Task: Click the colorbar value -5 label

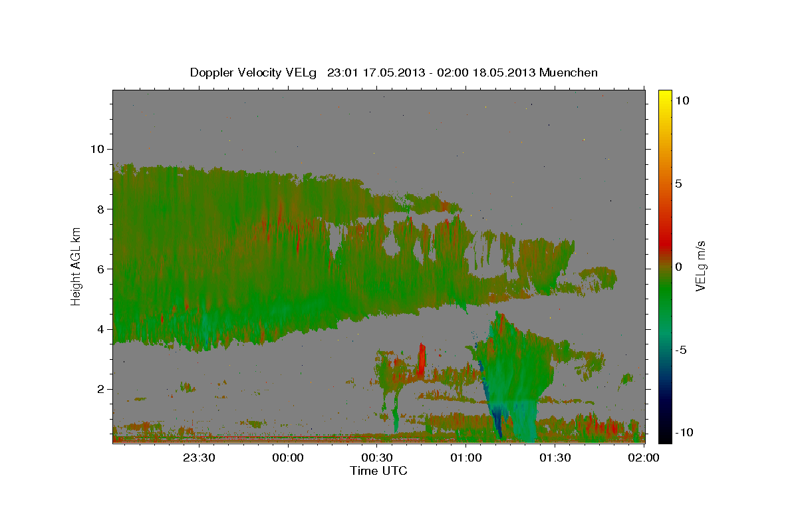Action: (x=680, y=350)
